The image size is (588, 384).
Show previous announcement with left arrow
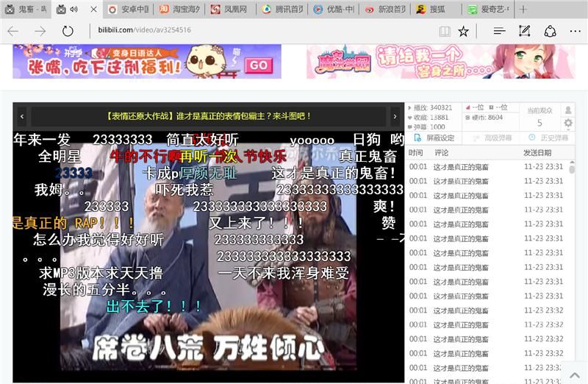tap(22, 117)
